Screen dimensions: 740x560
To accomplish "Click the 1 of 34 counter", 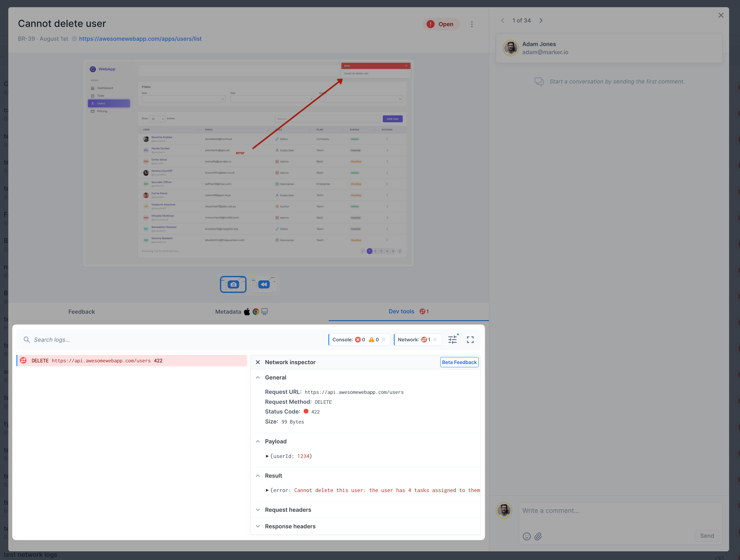I will point(522,21).
